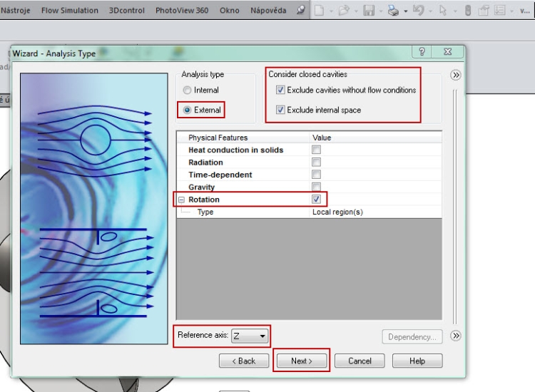Click the question mark help icon in title bar
Image resolution: width=535 pixels, height=392 pixels.
tap(422, 52)
